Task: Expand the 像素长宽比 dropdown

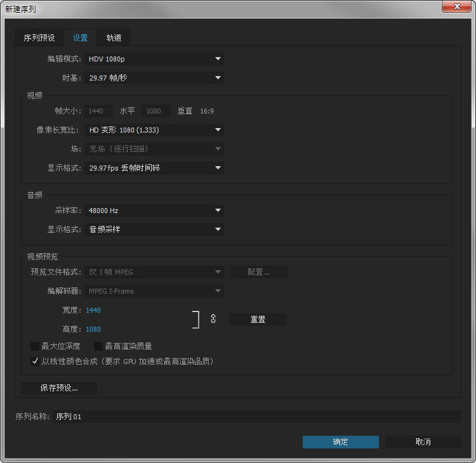Action: coord(154,130)
